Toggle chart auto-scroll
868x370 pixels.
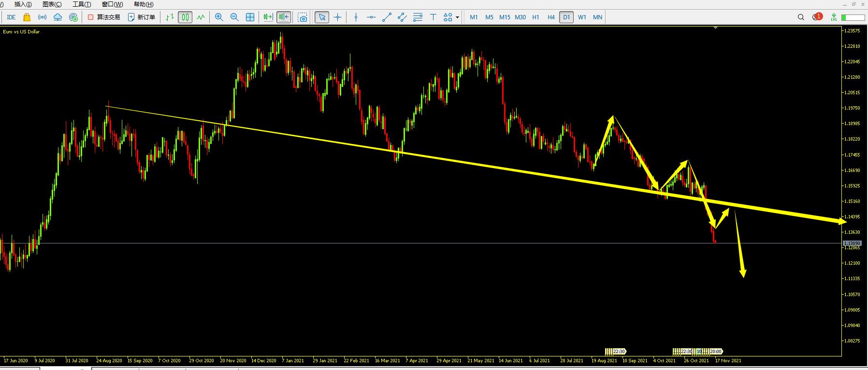[x=268, y=17]
